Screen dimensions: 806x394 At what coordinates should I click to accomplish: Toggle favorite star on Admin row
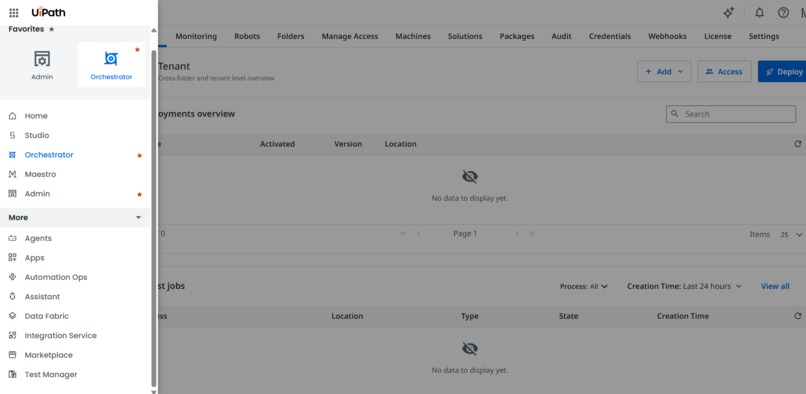[x=139, y=194]
